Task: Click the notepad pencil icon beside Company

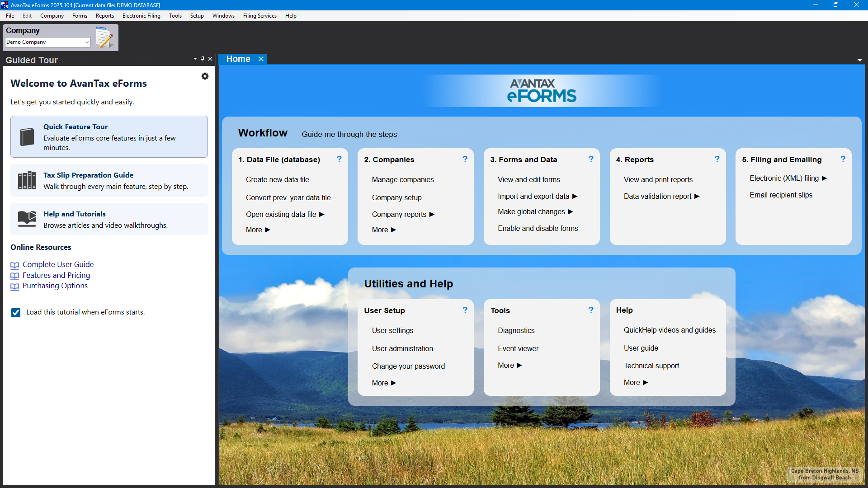Action: tap(105, 38)
